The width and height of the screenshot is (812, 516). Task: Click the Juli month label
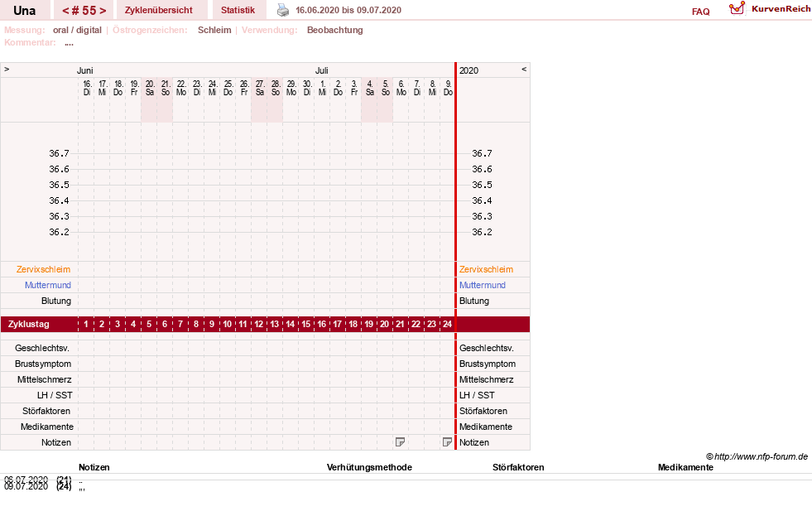point(322,70)
